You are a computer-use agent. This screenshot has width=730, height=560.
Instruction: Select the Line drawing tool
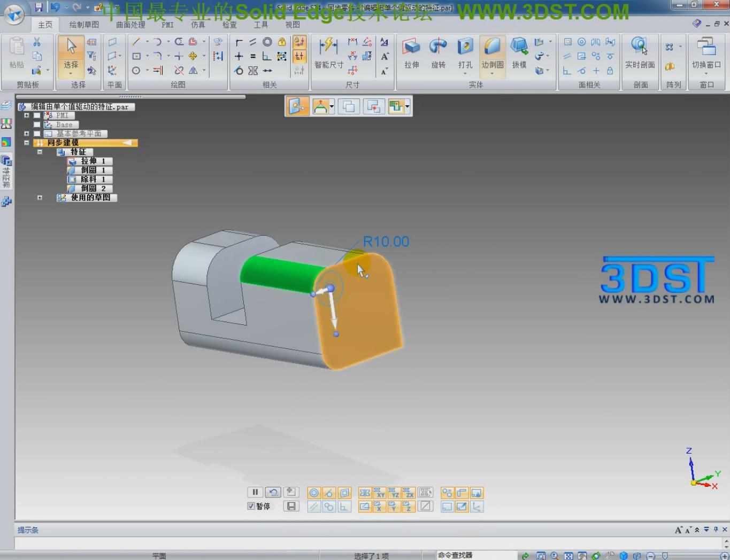(136, 42)
